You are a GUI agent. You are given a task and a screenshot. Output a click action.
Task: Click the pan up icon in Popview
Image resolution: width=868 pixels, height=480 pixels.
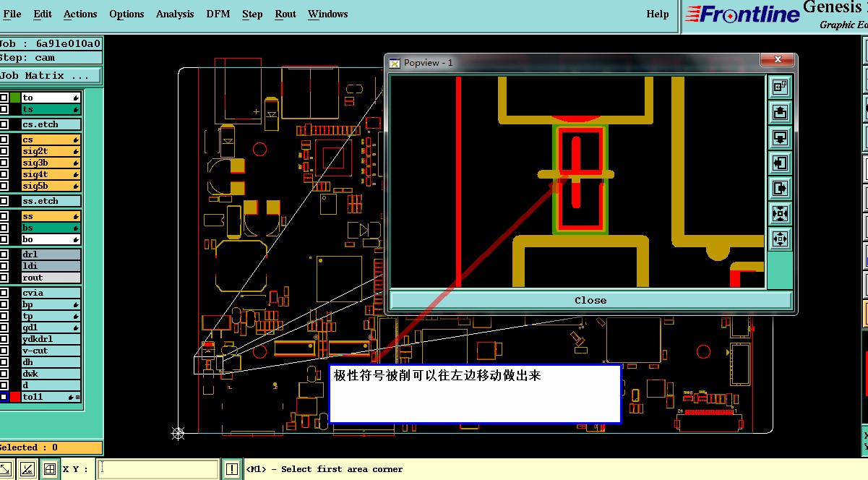pyautogui.click(x=780, y=113)
